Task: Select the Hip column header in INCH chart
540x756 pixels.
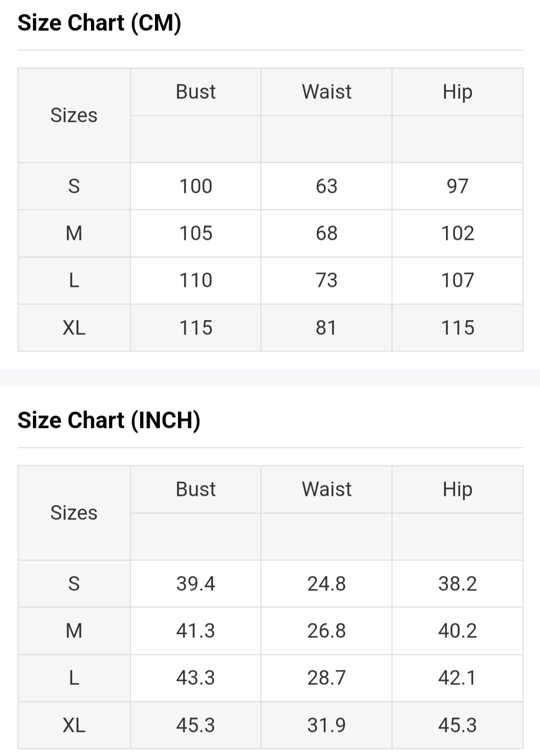Action: 457,489
